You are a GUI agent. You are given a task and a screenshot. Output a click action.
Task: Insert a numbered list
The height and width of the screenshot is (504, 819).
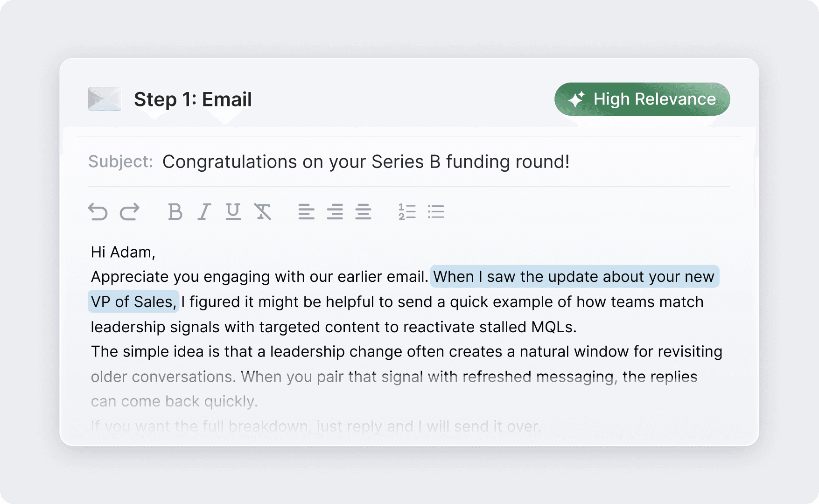[406, 212]
